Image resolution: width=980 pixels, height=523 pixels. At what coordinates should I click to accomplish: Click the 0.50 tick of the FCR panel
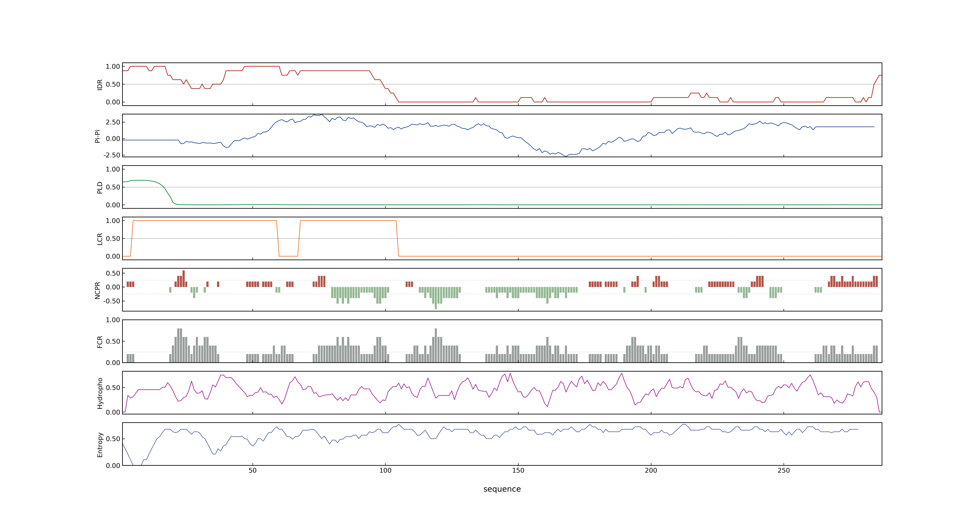coord(113,341)
